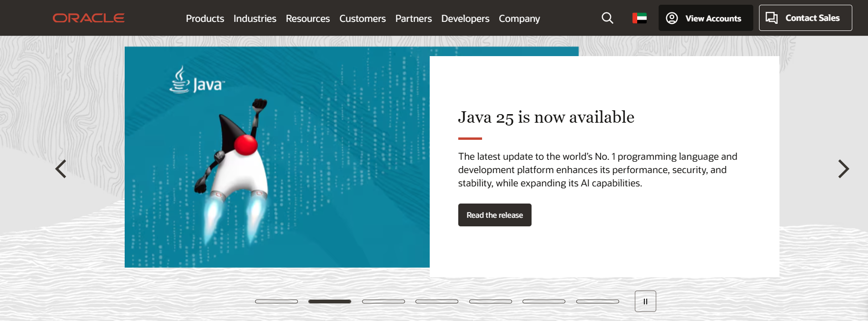Select the first carousel slide indicator
Viewport: 868px width, 321px height.
tap(276, 302)
